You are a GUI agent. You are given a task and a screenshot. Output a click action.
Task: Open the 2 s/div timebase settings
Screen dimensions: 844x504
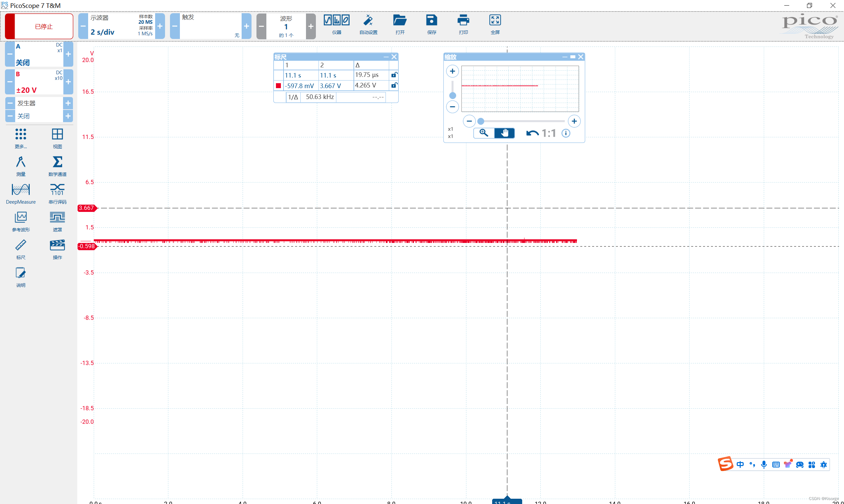click(121, 26)
